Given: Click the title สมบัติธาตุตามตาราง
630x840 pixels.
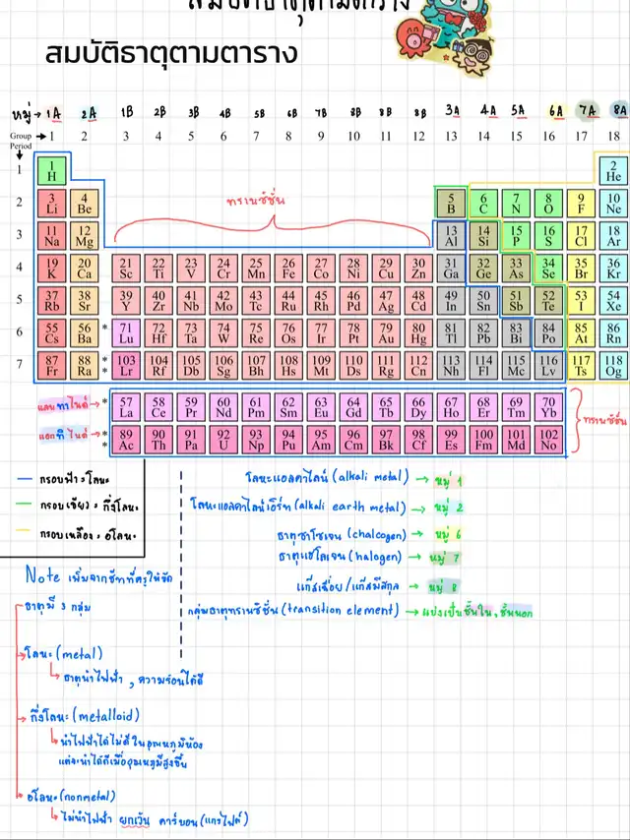Looking at the screenshot, I should [170, 53].
